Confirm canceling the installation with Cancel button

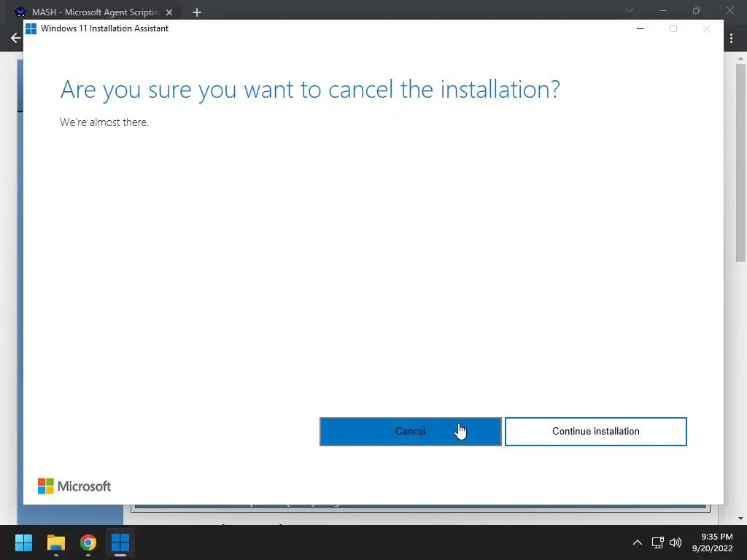[410, 432]
